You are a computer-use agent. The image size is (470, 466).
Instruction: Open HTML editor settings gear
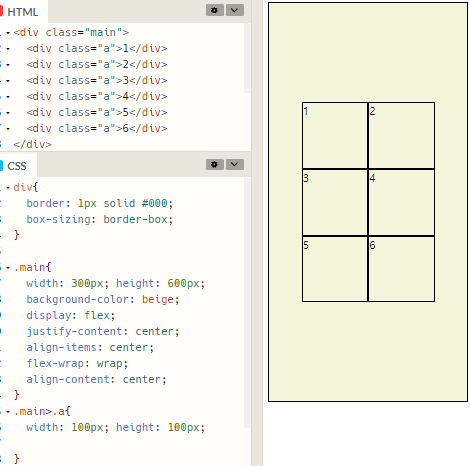click(x=214, y=10)
